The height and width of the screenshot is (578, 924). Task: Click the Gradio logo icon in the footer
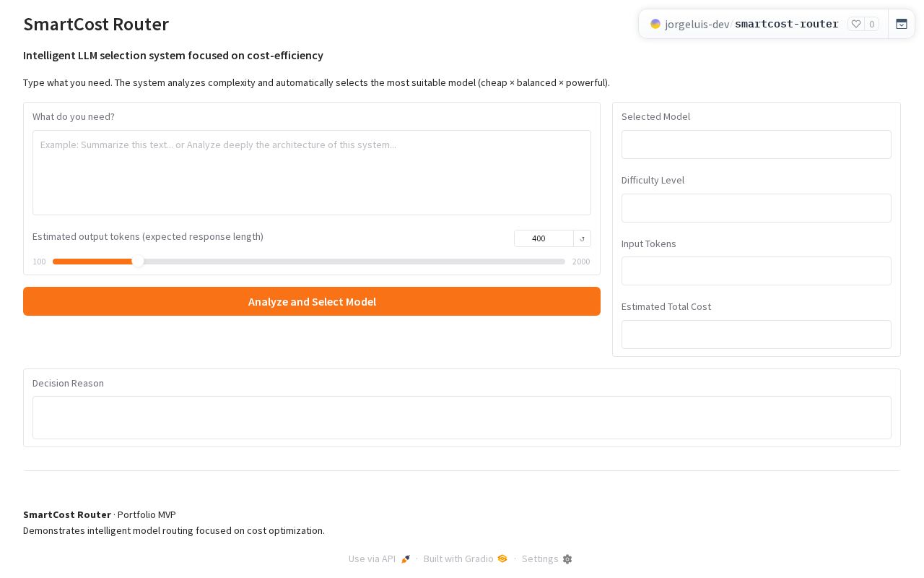click(502, 558)
